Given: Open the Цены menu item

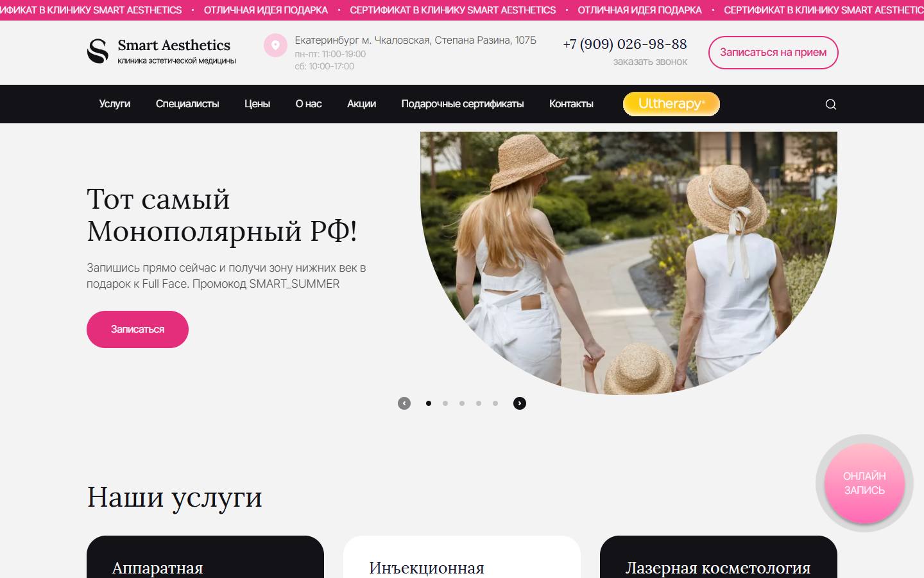Looking at the screenshot, I should click(x=257, y=104).
